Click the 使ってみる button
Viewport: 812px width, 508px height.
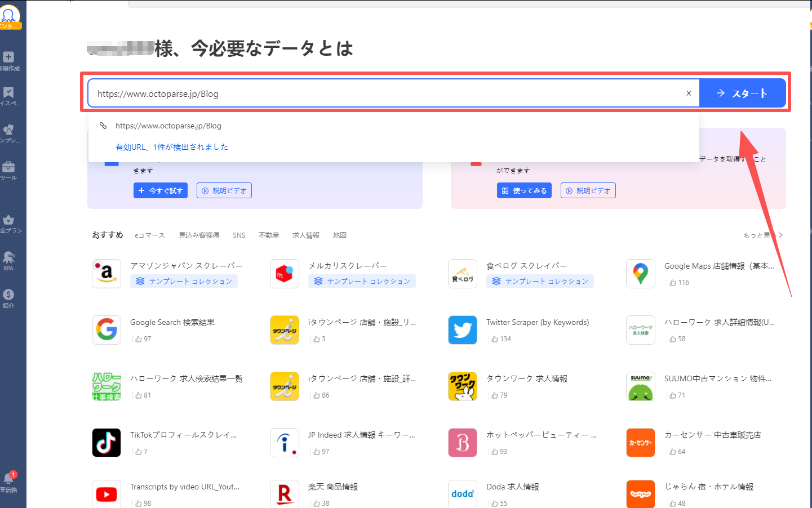click(x=523, y=190)
